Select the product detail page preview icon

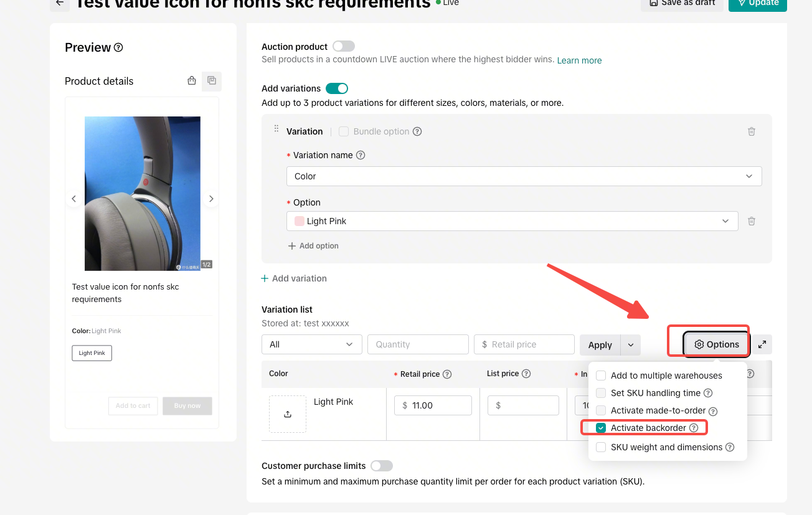[x=212, y=80]
